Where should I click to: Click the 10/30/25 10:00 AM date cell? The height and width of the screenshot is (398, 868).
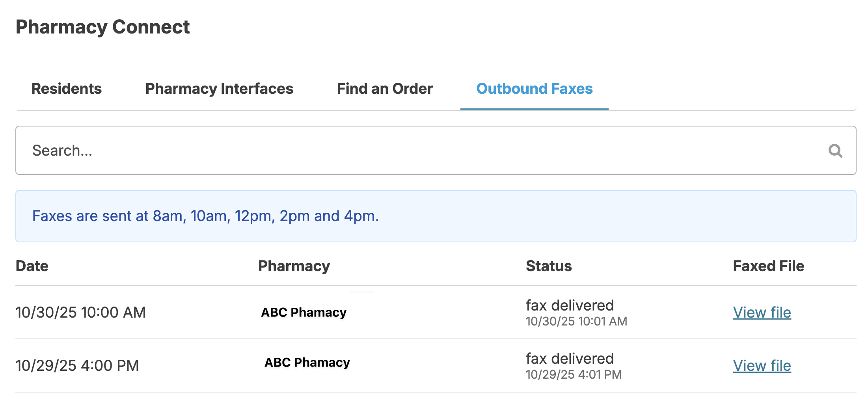click(80, 312)
